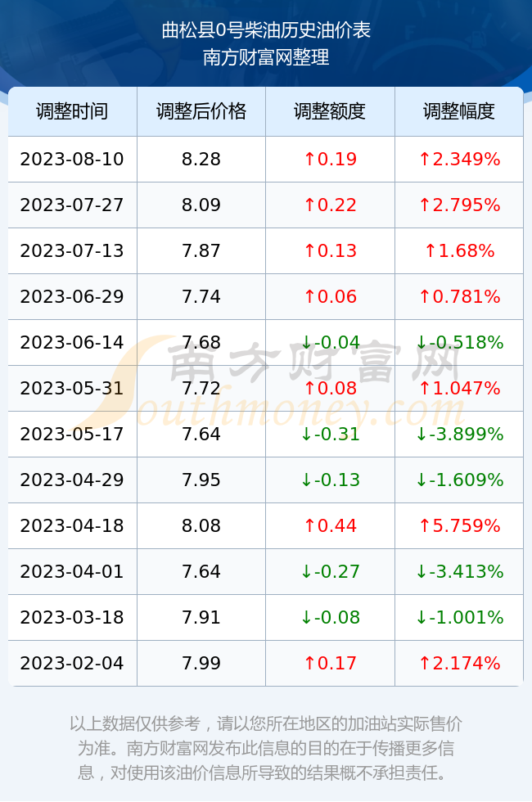Screen dimensions: 532x802
Task: Click the 8.28 price cell
Action: pyautogui.click(x=201, y=159)
